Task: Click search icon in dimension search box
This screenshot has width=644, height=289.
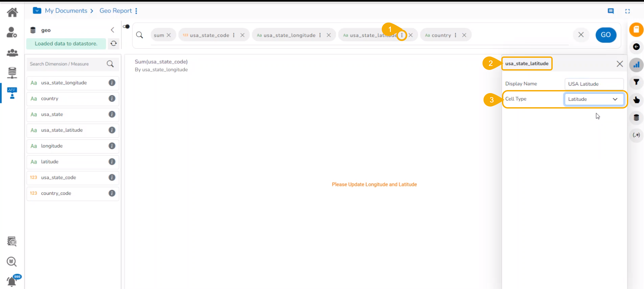Action: pyautogui.click(x=110, y=64)
